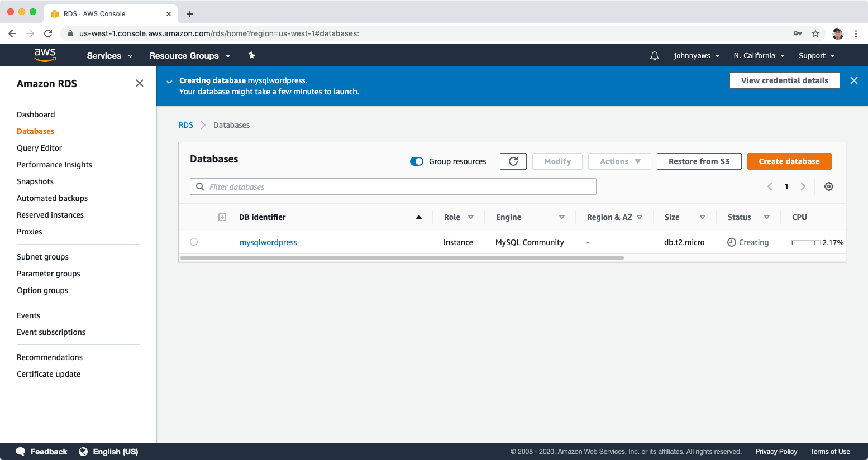Open mysqlwordpress link in table
The width and height of the screenshot is (868, 460).
click(268, 242)
